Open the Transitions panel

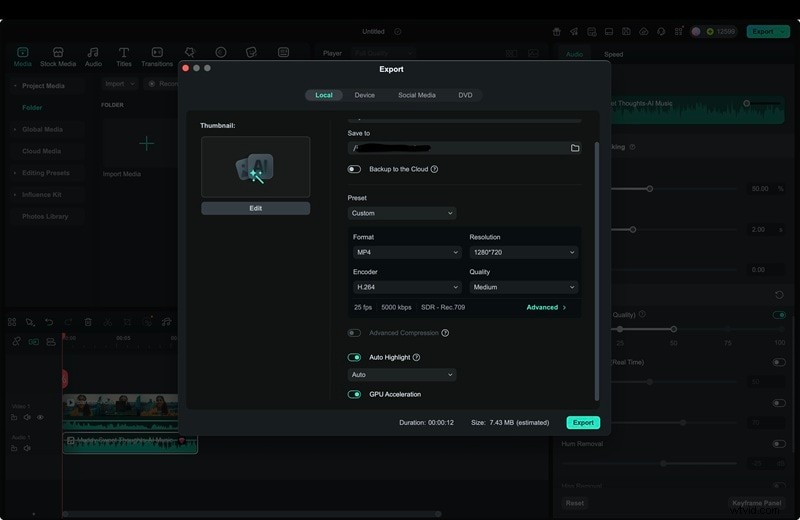[157, 57]
